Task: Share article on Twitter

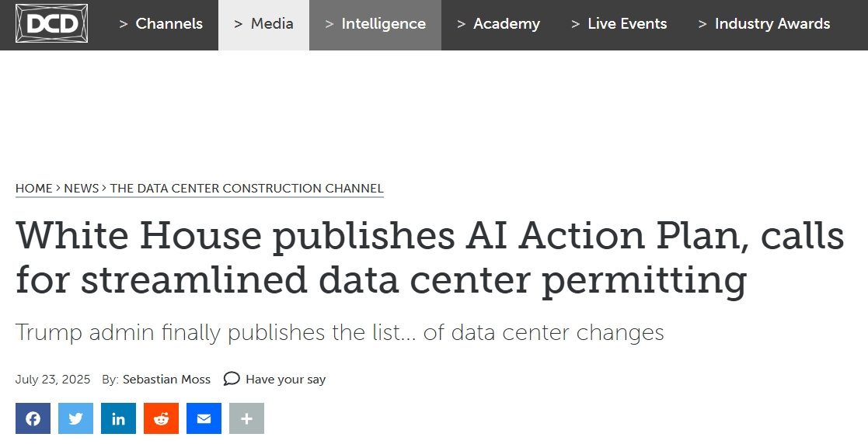Action: 75,418
